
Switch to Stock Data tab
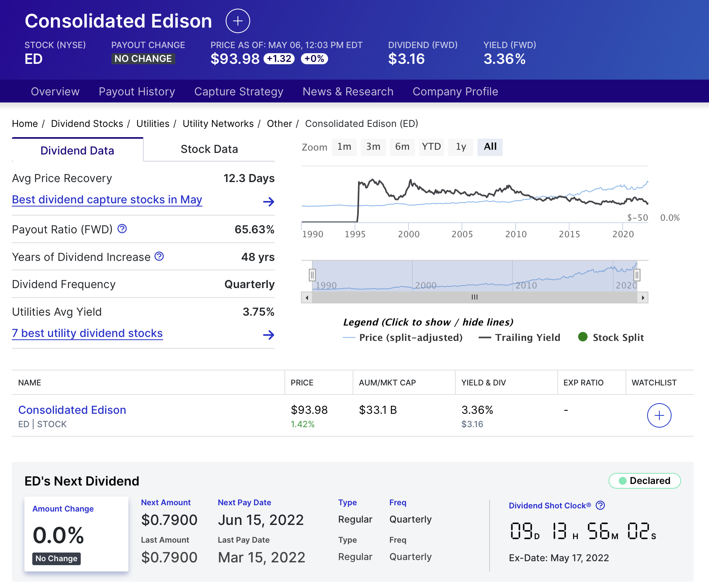tap(209, 149)
